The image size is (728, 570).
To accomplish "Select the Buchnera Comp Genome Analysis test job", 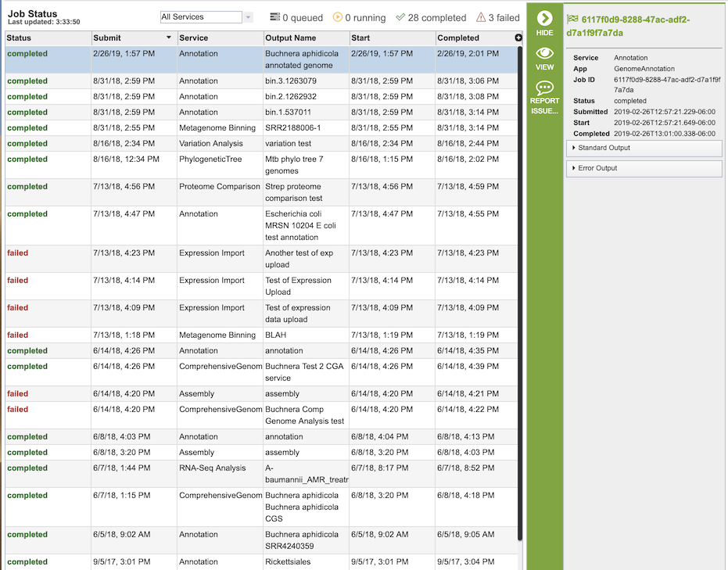I will [x=261, y=415].
